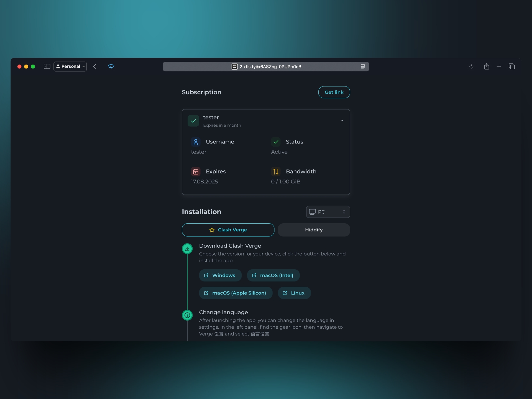Toggle the browser sidebar icon
Viewport: 532px width, 399px height.
47,66
